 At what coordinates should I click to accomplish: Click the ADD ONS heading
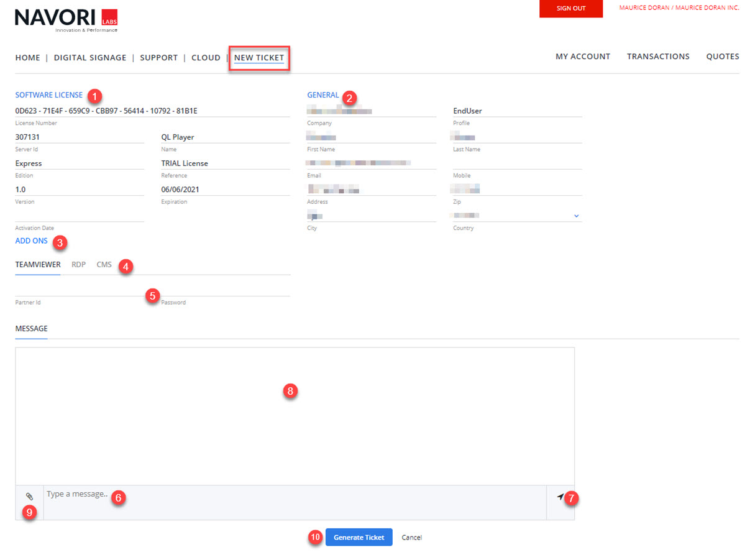[31, 241]
